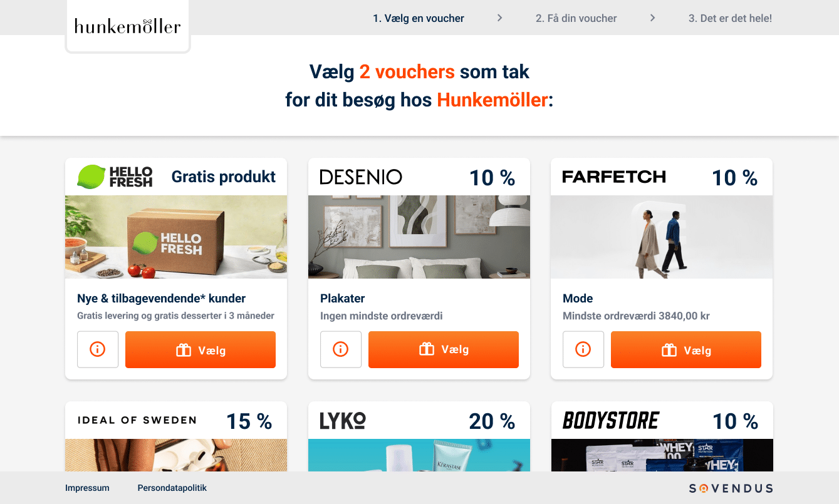Go to step 2 'Få din voucher'
The height and width of the screenshot is (504, 839).
coord(576,19)
